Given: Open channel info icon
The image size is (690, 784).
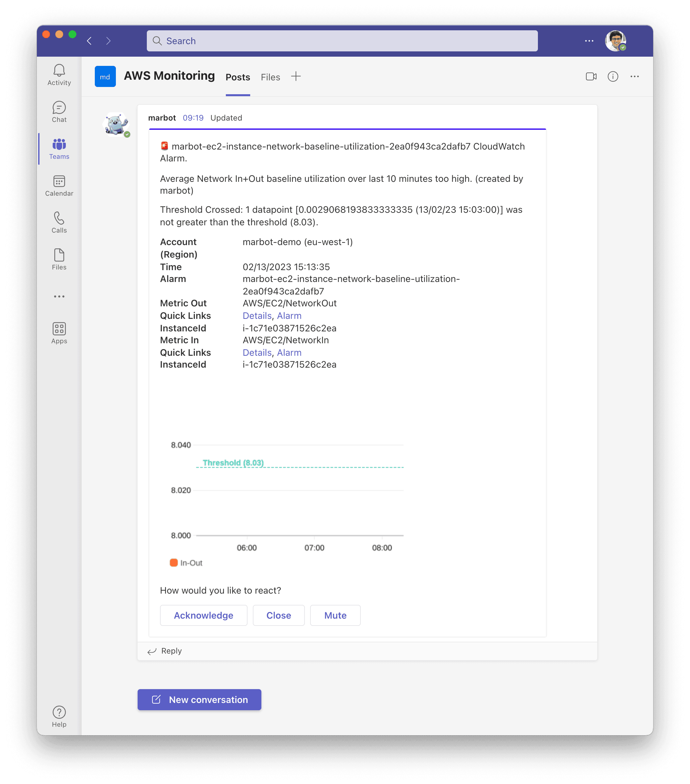Looking at the screenshot, I should tap(613, 77).
